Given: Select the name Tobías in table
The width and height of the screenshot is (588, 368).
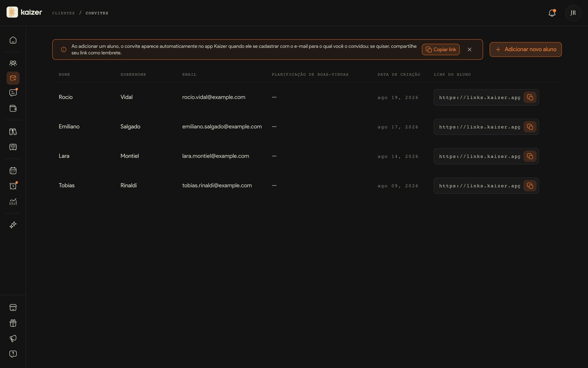Looking at the screenshot, I should point(67,185).
